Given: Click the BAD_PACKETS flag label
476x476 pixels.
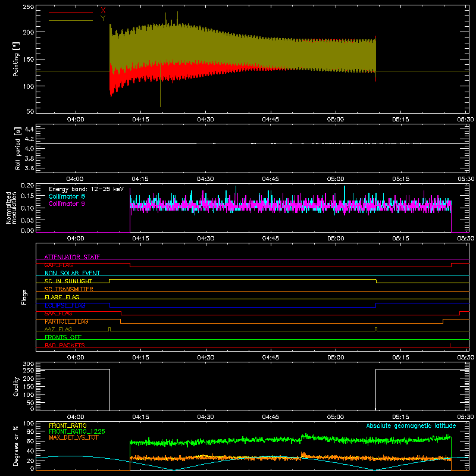Looking at the screenshot, I should (x=65, y=345).
